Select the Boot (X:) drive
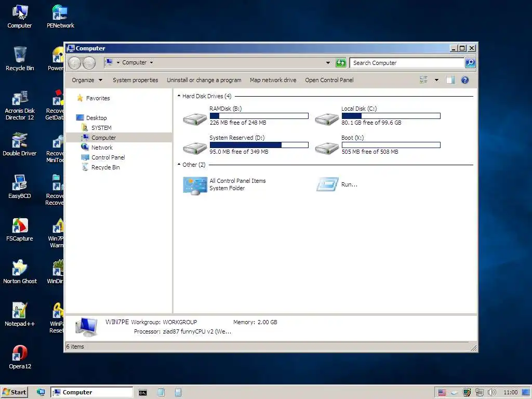This screenshot has width=532, height=399. click(x=378, y=145)
